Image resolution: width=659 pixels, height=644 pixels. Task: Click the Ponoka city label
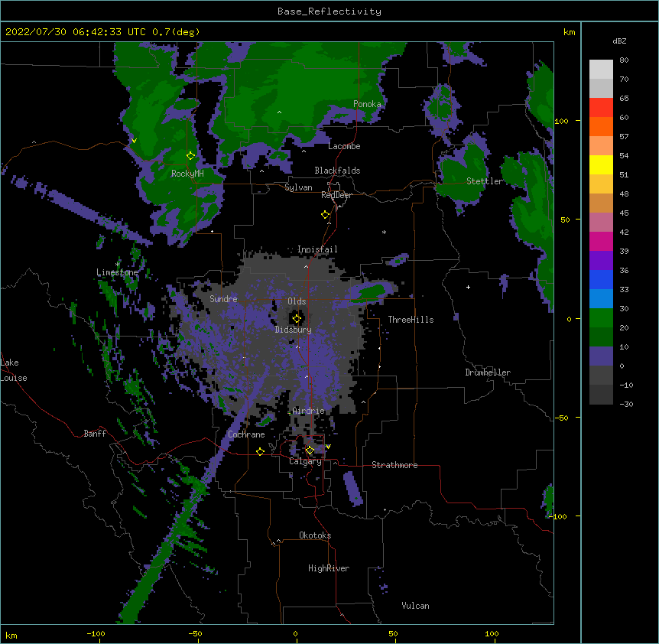(x=367, y=104)
